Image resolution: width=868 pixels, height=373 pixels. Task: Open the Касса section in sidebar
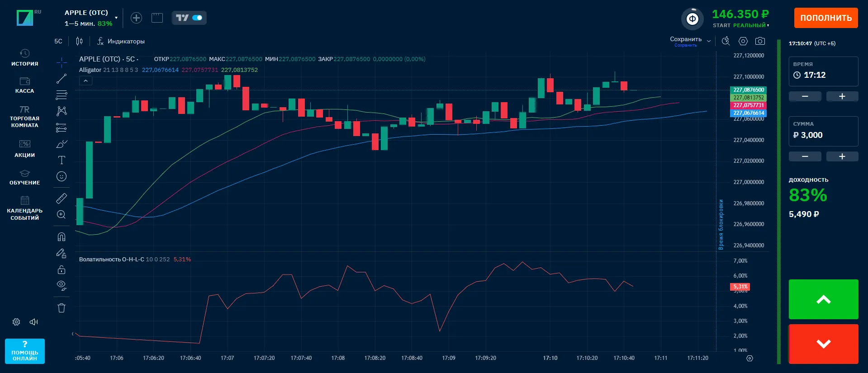click(x=25, y=85)
